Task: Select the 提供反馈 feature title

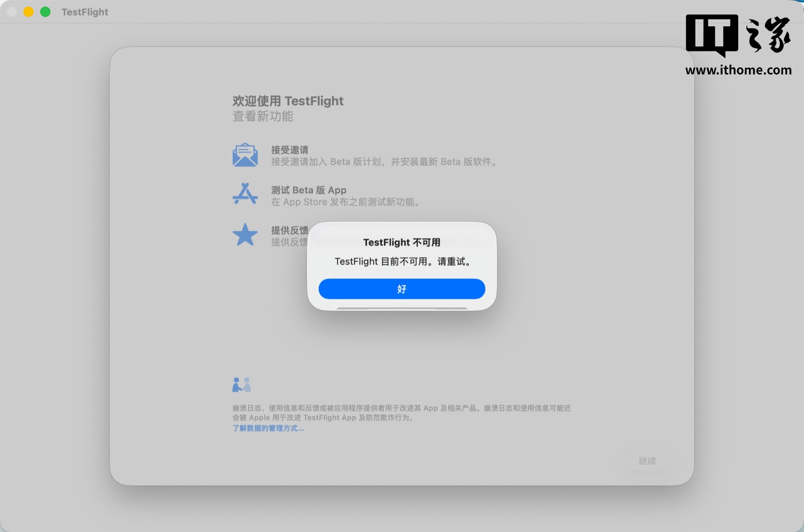Action: 289,230
